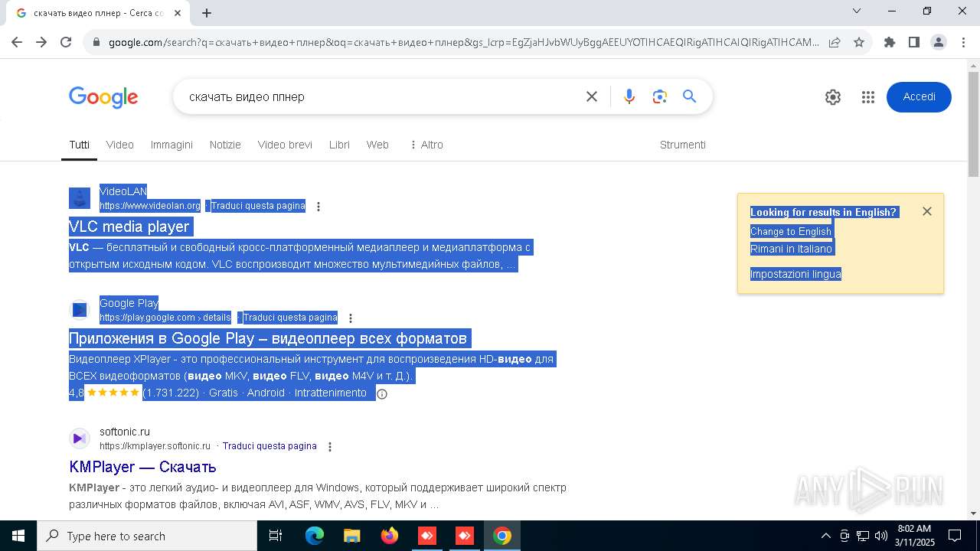Switch to the Video results tab
The height and width of the screenshot is (551, 980).
pyautogui.click(x=119, y=145)
